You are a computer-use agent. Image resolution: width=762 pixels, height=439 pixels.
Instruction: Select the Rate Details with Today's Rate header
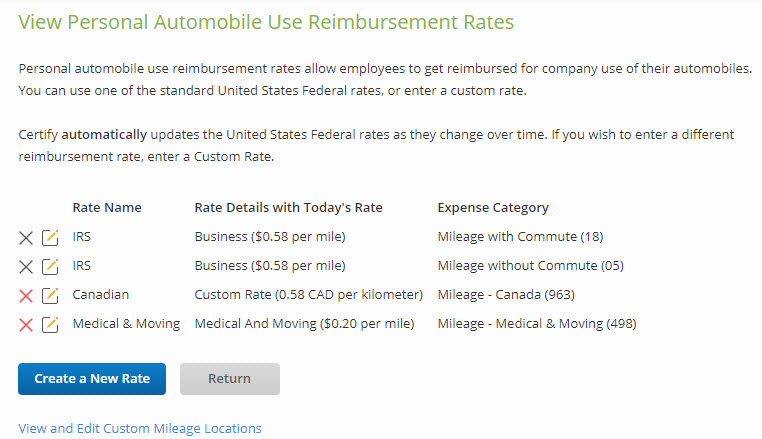289,208
